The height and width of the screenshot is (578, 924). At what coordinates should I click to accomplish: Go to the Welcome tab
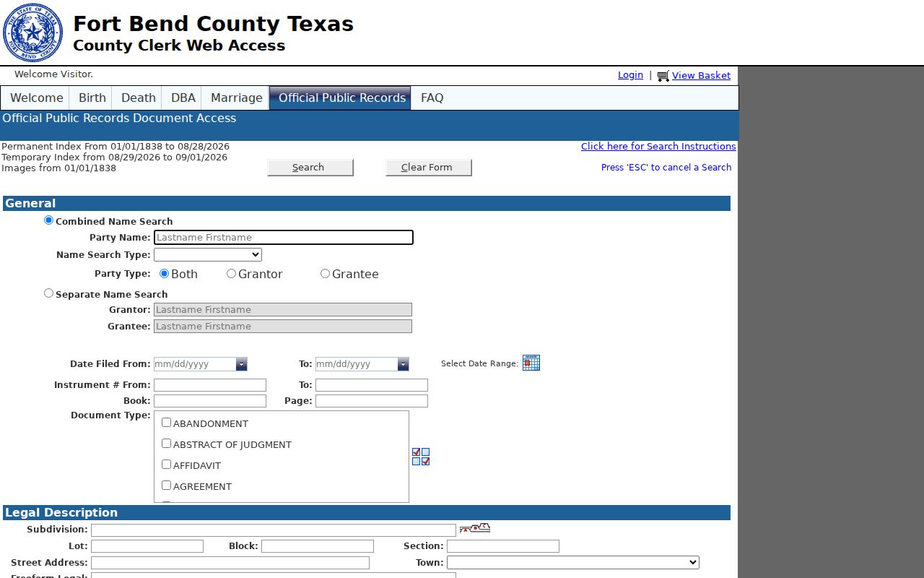point(36,98)
